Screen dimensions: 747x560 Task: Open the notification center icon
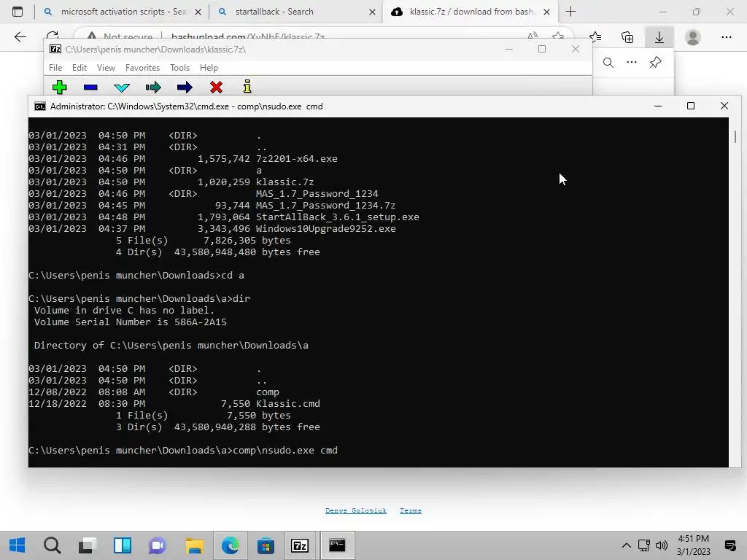click(729, 545)
